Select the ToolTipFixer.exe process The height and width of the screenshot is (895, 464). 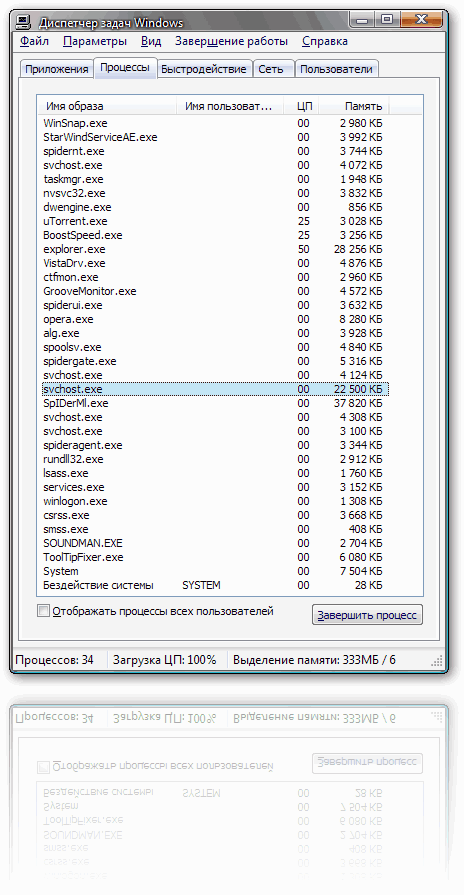click(216, 557)
